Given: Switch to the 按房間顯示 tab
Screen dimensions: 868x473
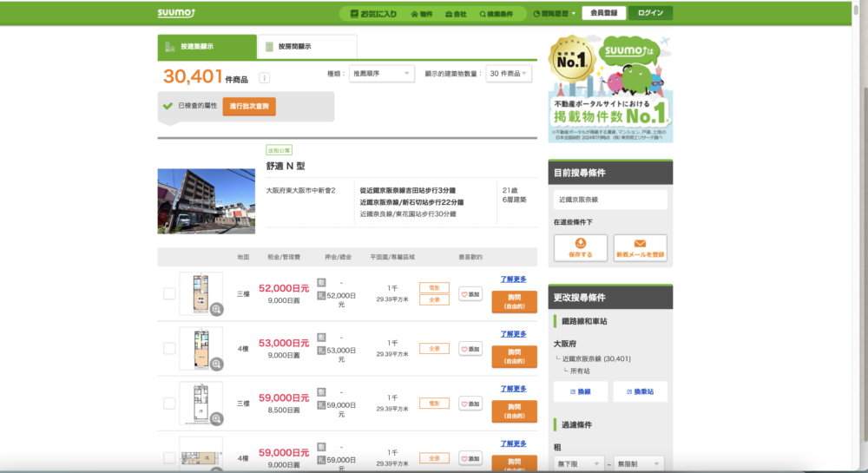Looking at the screenshot, I should (306, 47).
